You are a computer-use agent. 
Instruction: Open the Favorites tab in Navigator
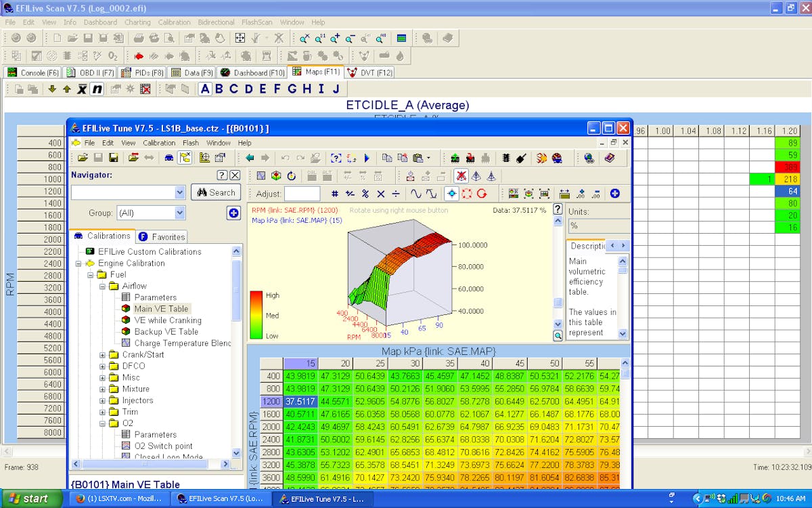pyautogui.click(x=162, y=236)
